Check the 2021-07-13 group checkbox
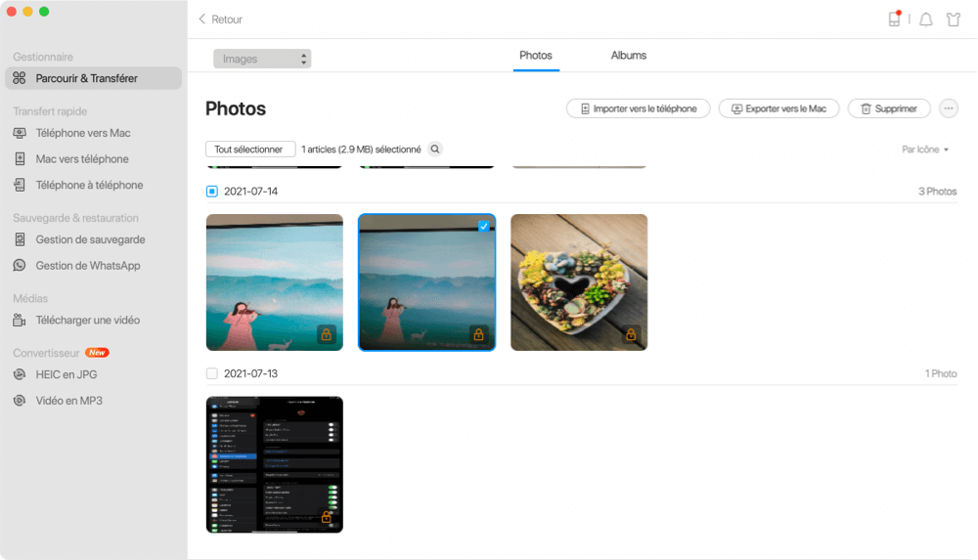Viewport: 978px width, 560px height. [x=212, y=373]
